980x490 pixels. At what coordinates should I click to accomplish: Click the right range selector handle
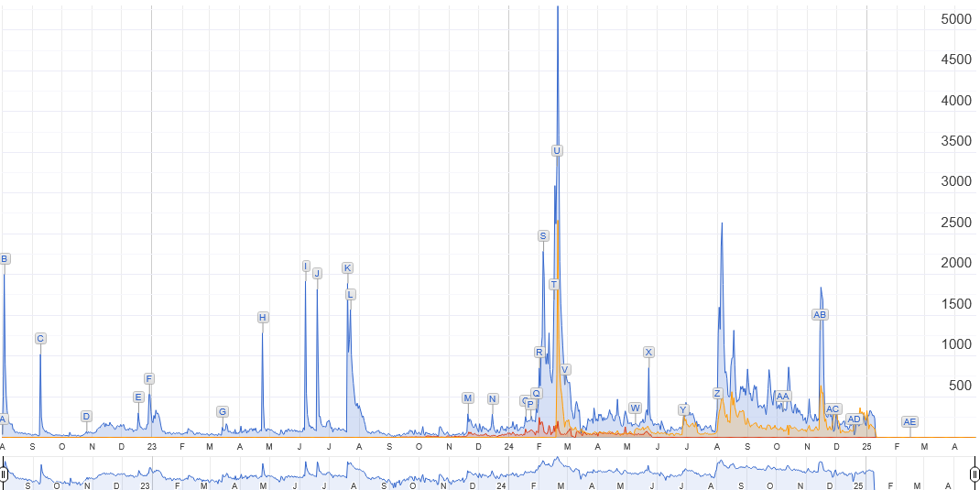point(975,474)
